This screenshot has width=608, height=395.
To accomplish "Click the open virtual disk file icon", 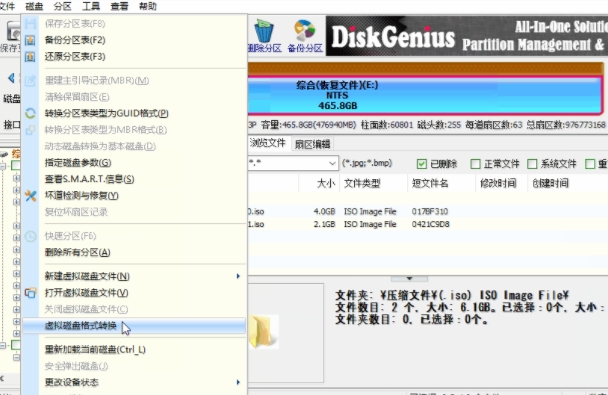I will [30, 293].
